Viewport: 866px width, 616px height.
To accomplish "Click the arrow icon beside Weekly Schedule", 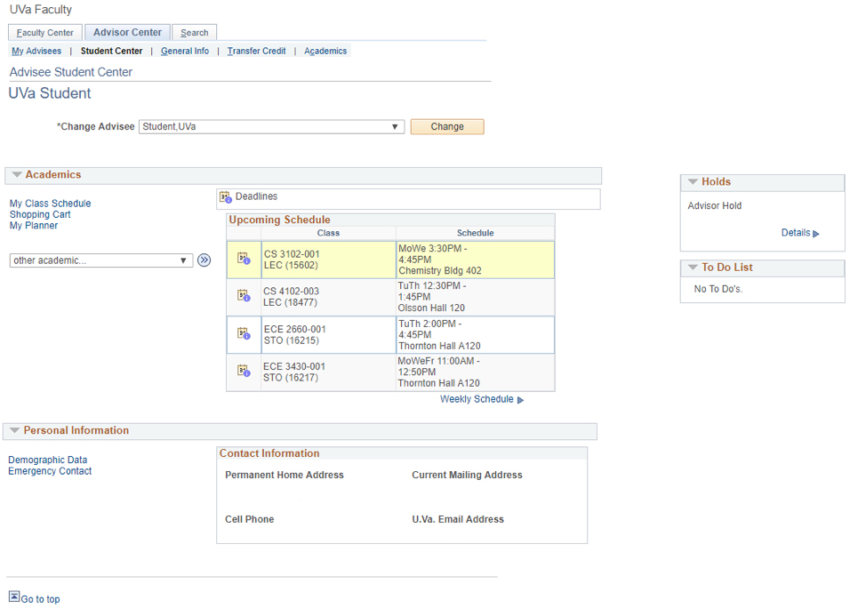I will pos(520,400).
